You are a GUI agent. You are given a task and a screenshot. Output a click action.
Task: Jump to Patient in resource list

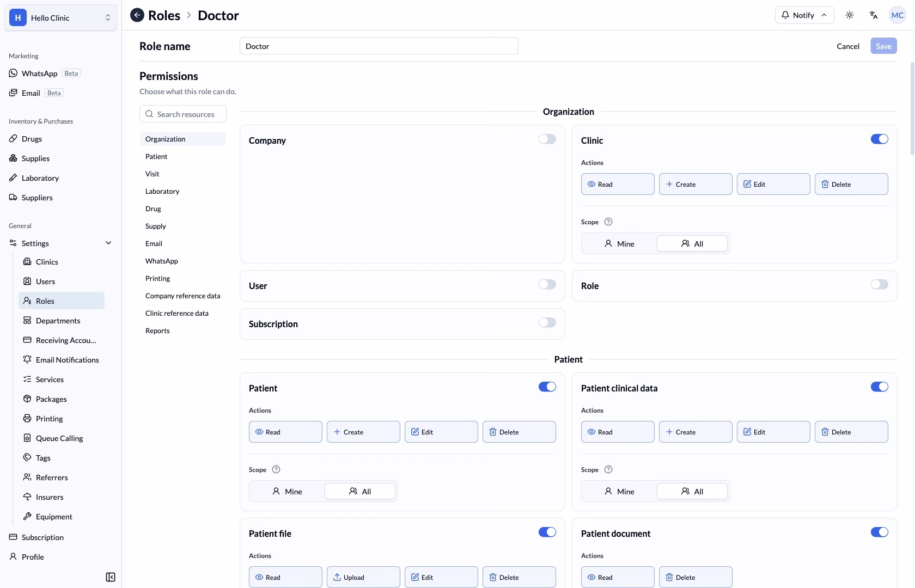183,157
